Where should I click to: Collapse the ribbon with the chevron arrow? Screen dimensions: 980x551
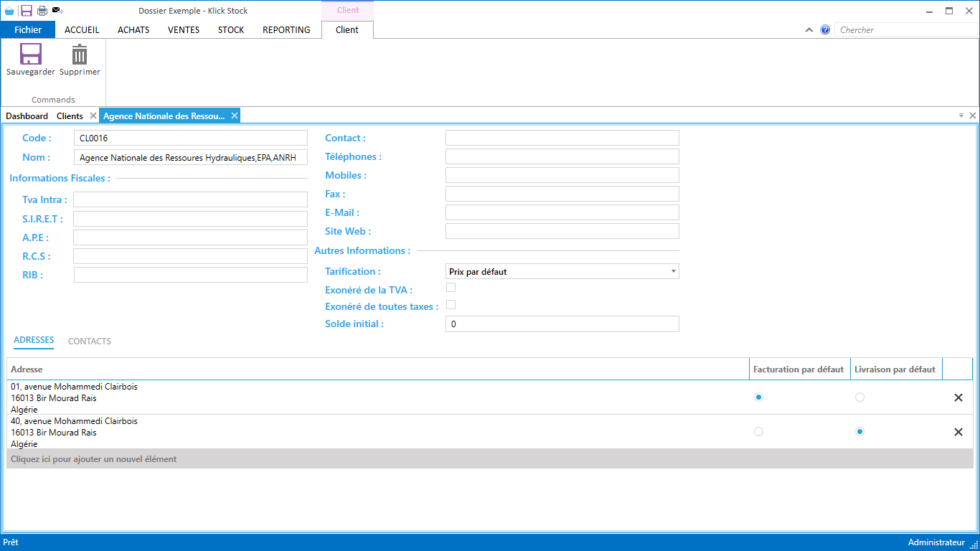point(809,30)
